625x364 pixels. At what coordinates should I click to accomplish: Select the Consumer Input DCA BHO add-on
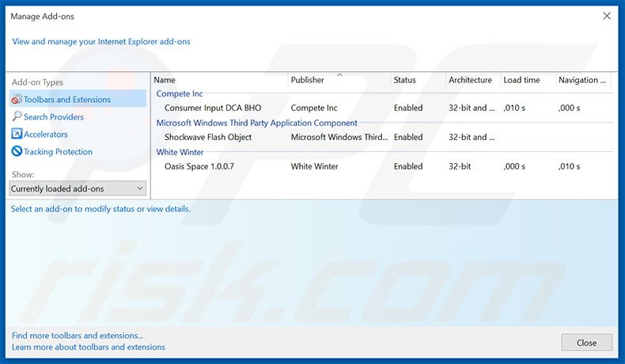212,108
